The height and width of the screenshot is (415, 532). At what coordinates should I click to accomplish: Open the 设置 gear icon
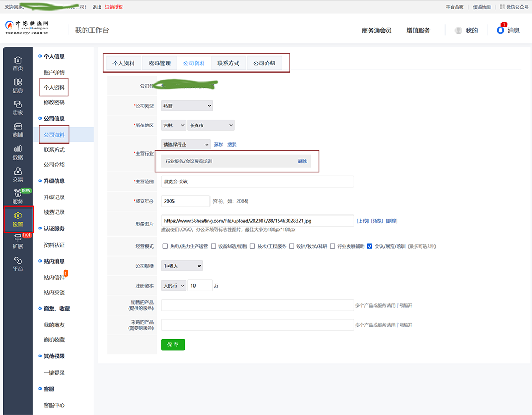point(18,216)
